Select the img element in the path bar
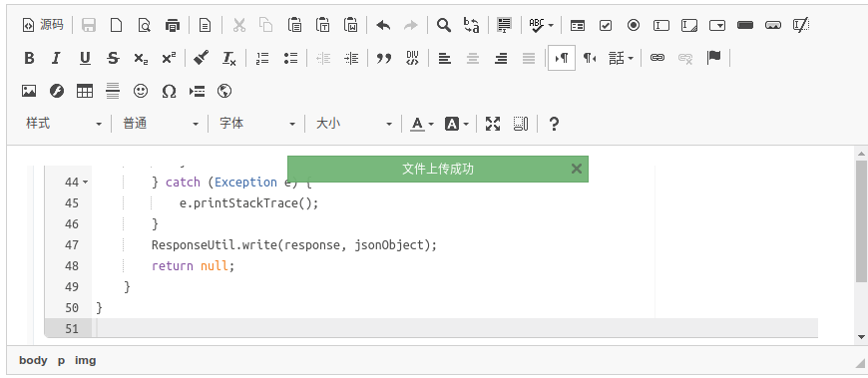The height and width of the screenshot is (378, 868). click(85, 360)
